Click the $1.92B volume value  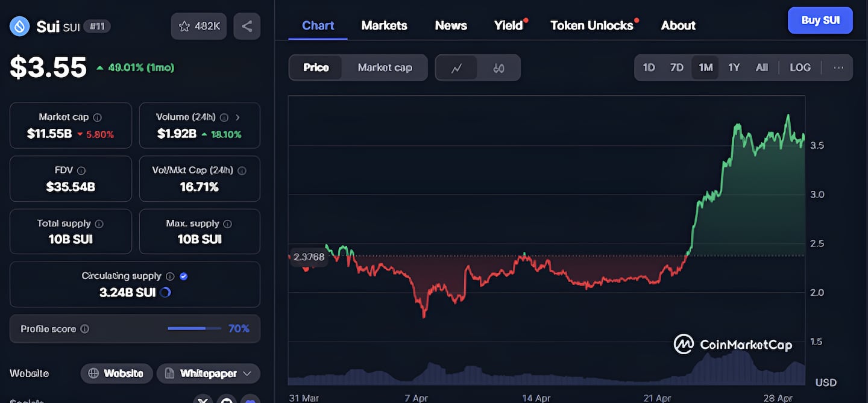pos(177,134)
